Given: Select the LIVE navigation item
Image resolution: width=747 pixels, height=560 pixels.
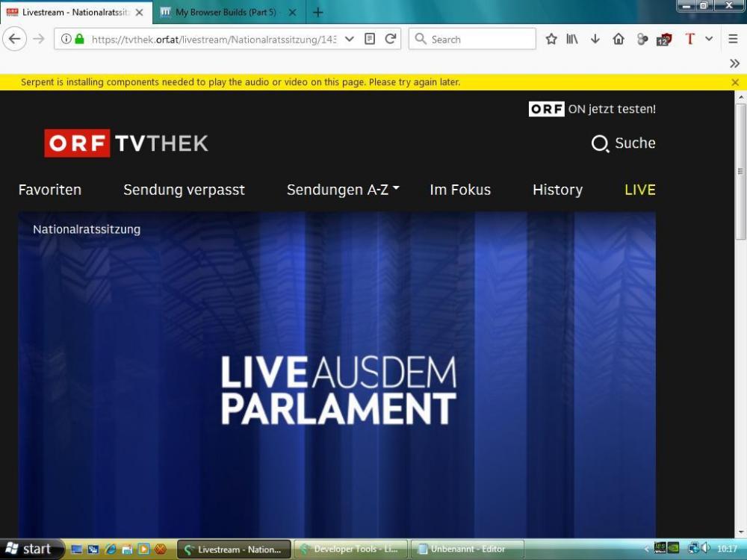Looking at the screenshot, I should coord(640,190).
